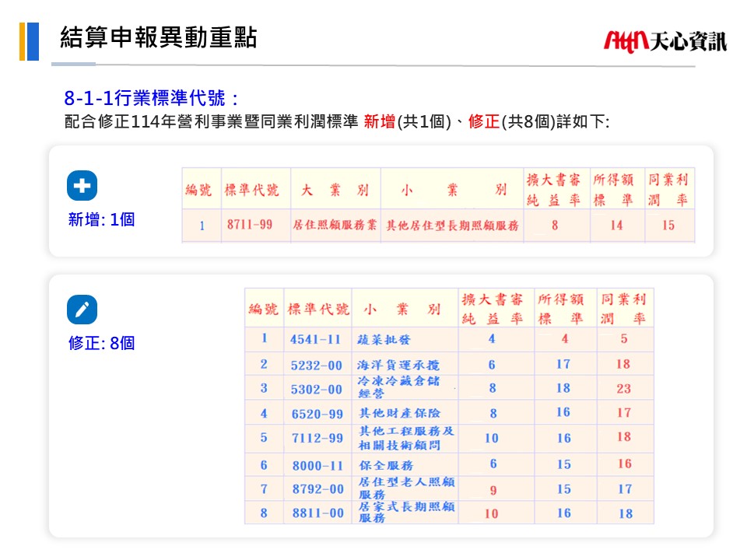Select standard code 8711-99 in the top table

[250, 225]
